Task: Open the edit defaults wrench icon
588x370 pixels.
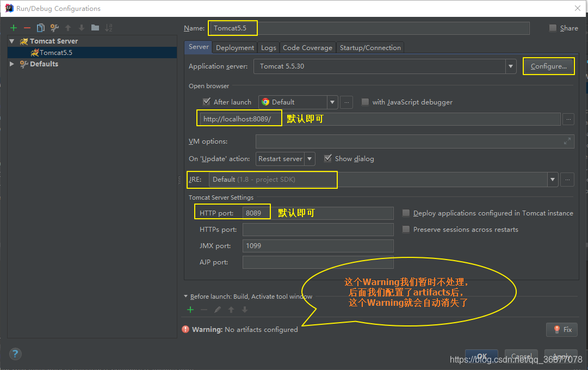Action: point(54,28)
